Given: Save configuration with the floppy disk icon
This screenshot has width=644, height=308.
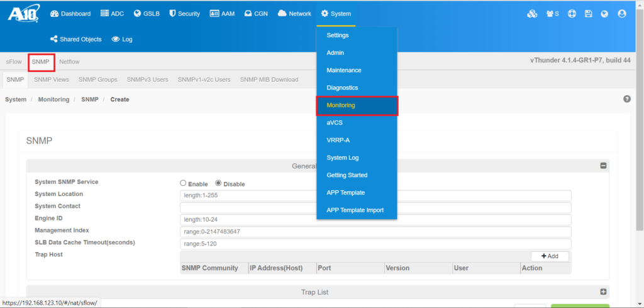Looking at the screenshot, I should coord(588,14).
